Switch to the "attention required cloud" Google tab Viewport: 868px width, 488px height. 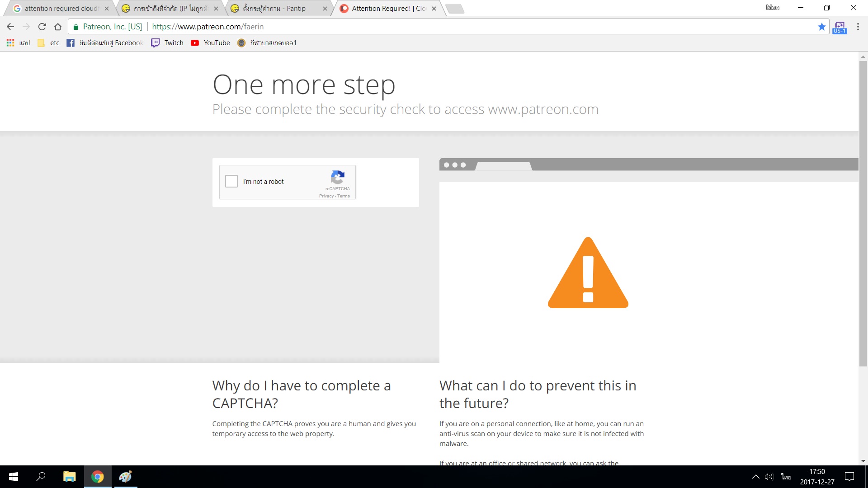pyautogui.click(x=61, y=9)
